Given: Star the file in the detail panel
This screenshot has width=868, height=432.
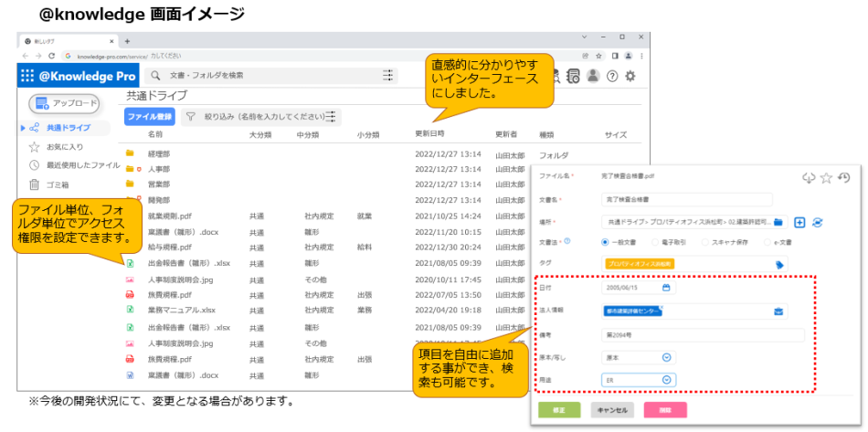Looking at the screenshot, I should (x=826, y=178).
